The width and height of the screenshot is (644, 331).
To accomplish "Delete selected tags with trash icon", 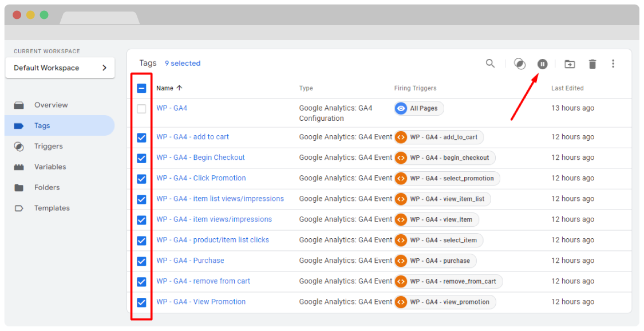I will pos(592,64).
